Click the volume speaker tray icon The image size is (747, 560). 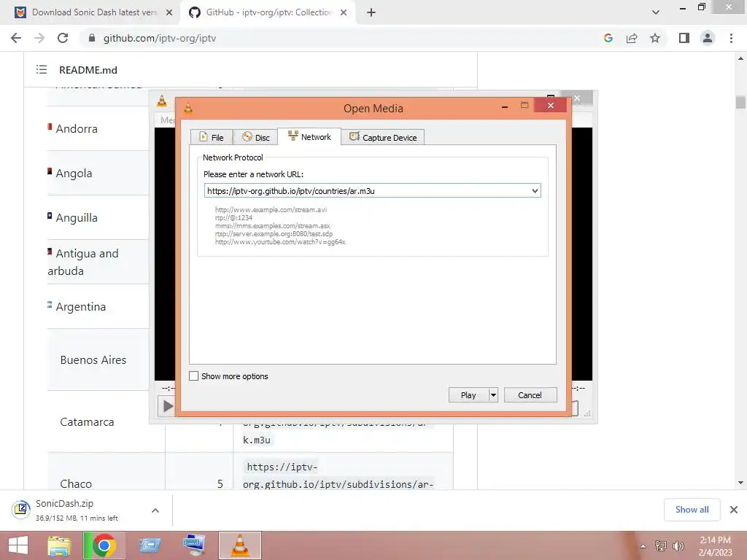point(678,546)
